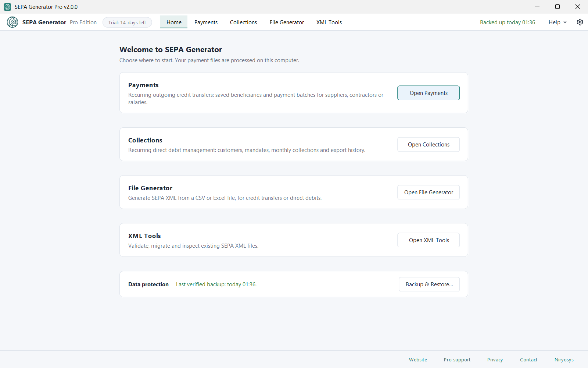This screenshot has width=588, height=368.
Task: Open the Pro support link
Action: coord(457,360)
